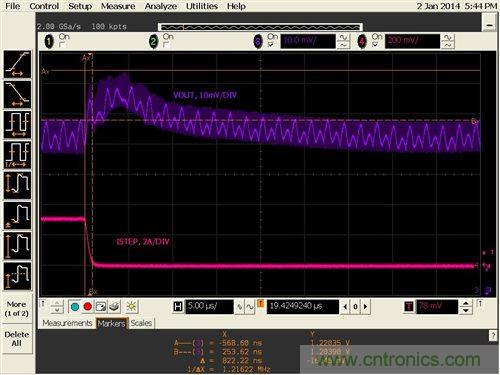Toggle the channel 1 On checkbox

(x=62, y=45)
